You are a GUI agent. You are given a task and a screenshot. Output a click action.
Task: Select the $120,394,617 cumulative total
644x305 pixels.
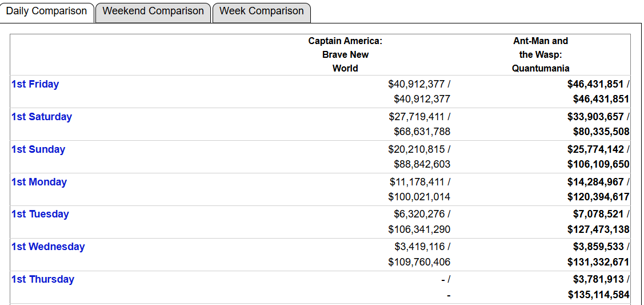598,196
